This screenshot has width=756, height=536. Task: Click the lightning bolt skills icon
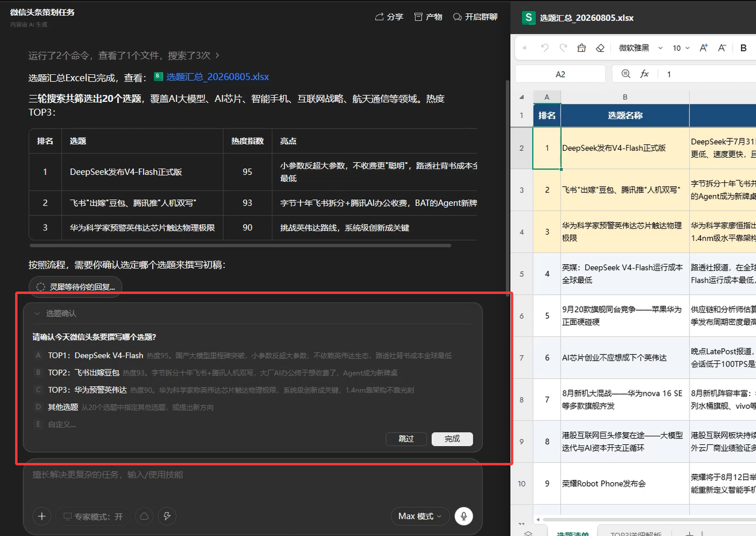pyautogui.click(x=167, y=517)
